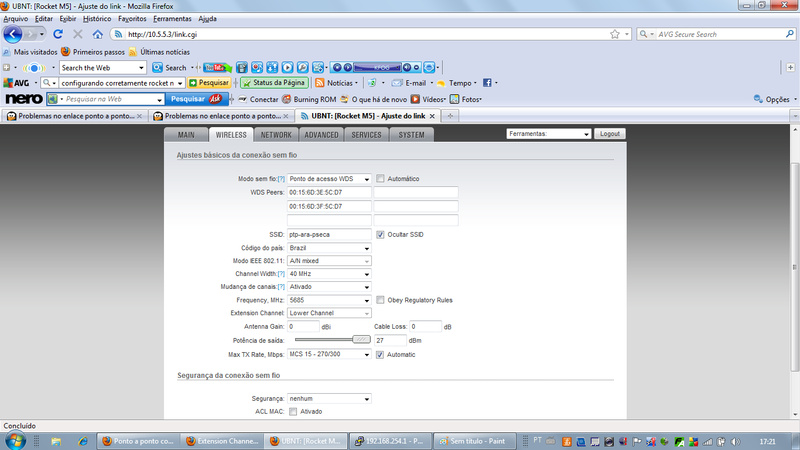Image resolution: width=800 pixels, height=450 pixels.
Task: Click the page vertical scrollbar
Action: [x=794, y=267]
